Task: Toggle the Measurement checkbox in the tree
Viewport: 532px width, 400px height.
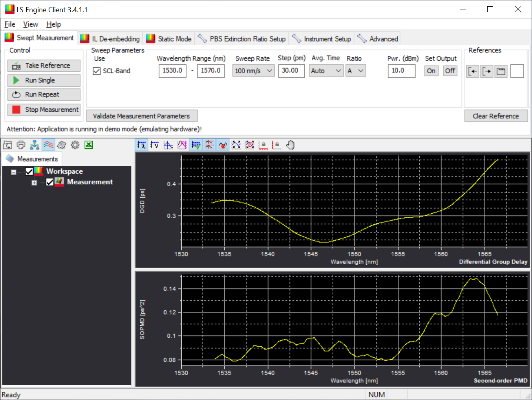Action: coord(50,182)
